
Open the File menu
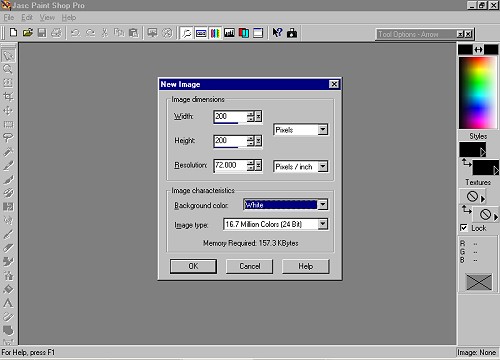[9, 18]
